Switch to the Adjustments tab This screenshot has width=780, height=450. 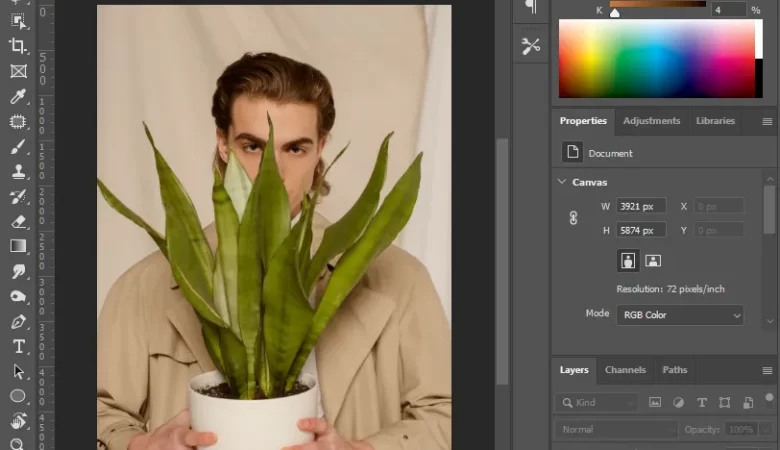click(x=651, y=121)
